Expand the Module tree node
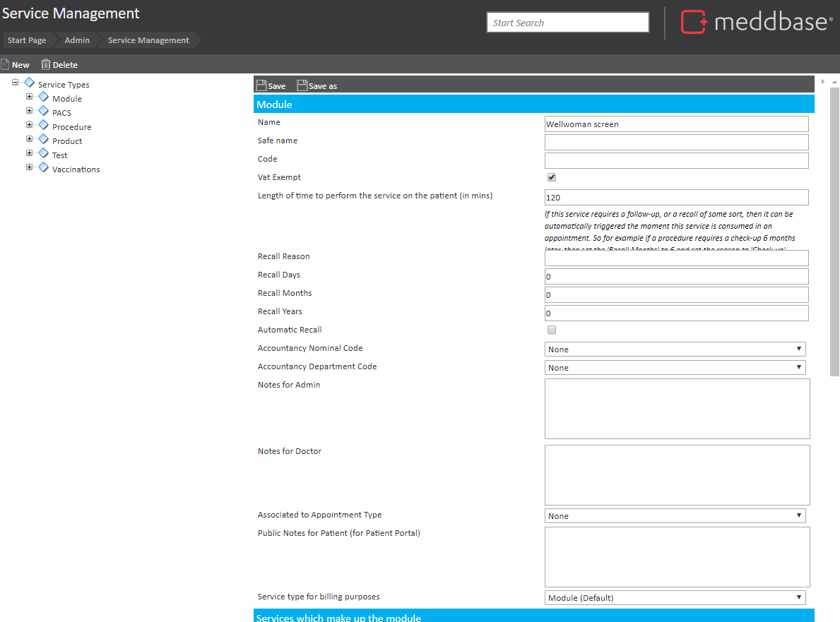Screen dimensions: 840x622 [x=30, y=97]
